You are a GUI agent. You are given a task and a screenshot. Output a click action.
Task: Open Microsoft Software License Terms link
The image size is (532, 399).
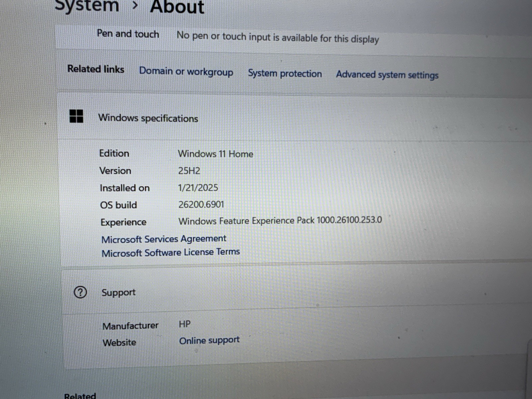(x=171, y=253)
